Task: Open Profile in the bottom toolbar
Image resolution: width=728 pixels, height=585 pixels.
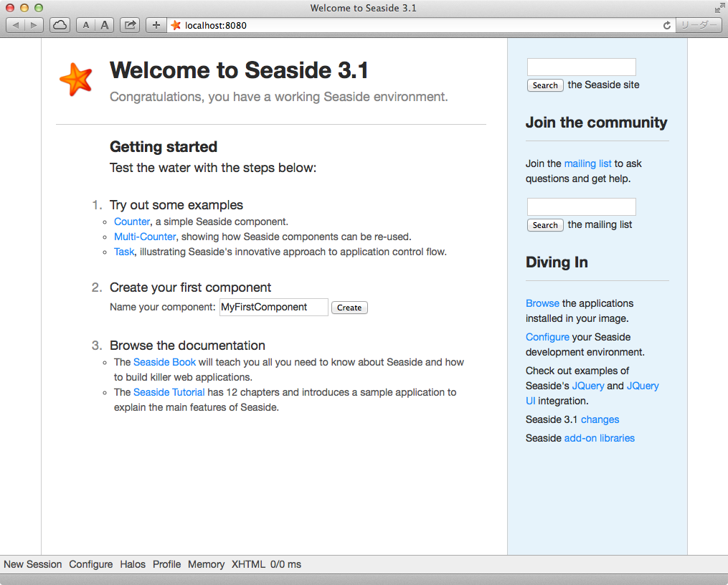Action: [x=166, y=565]
